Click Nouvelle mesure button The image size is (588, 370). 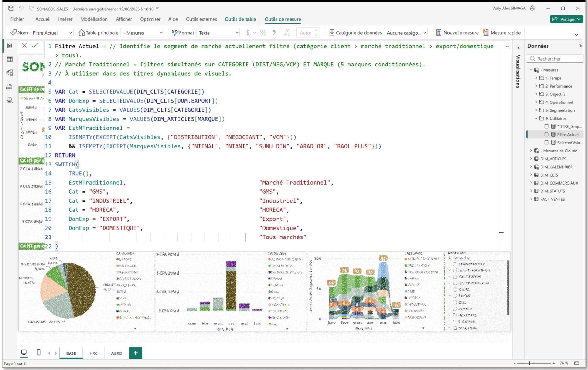(457, 33)
